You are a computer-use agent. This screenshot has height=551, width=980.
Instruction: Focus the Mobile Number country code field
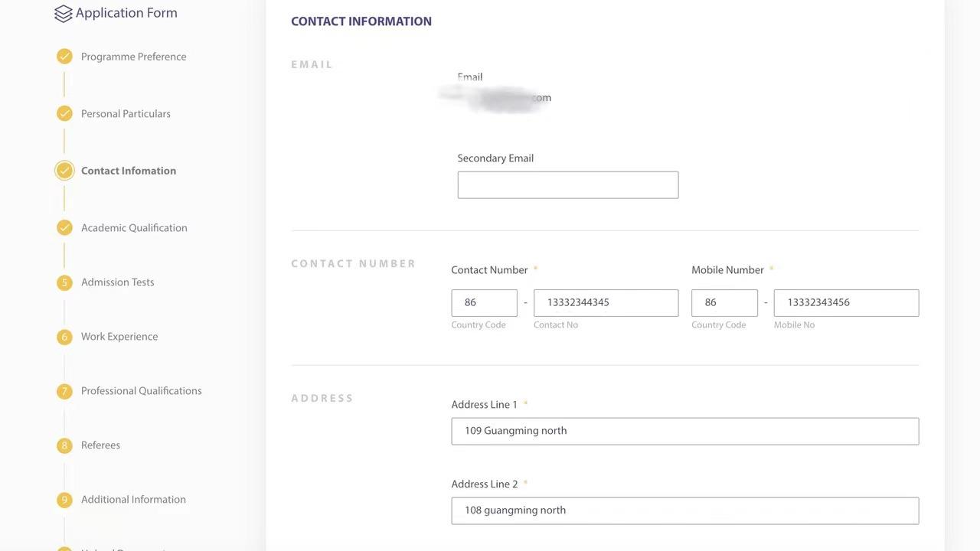(x=724, y=303)
